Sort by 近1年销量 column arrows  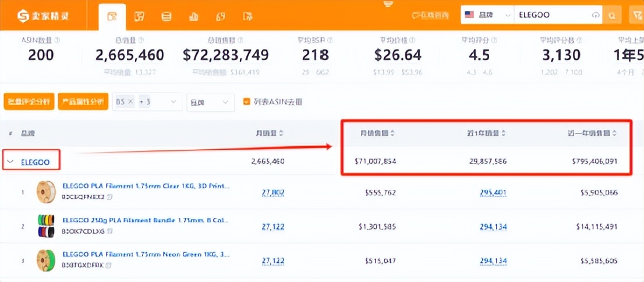pos(504,133)
